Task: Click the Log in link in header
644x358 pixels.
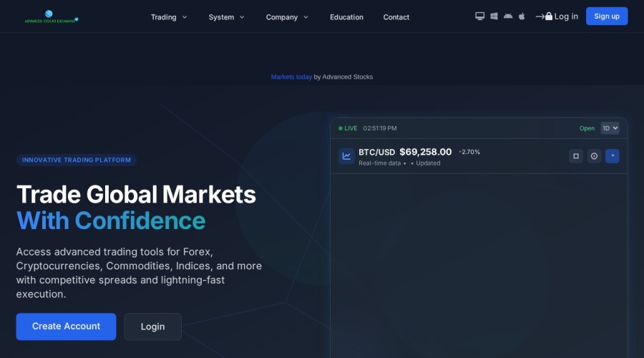Action: (x=557, y=16)
